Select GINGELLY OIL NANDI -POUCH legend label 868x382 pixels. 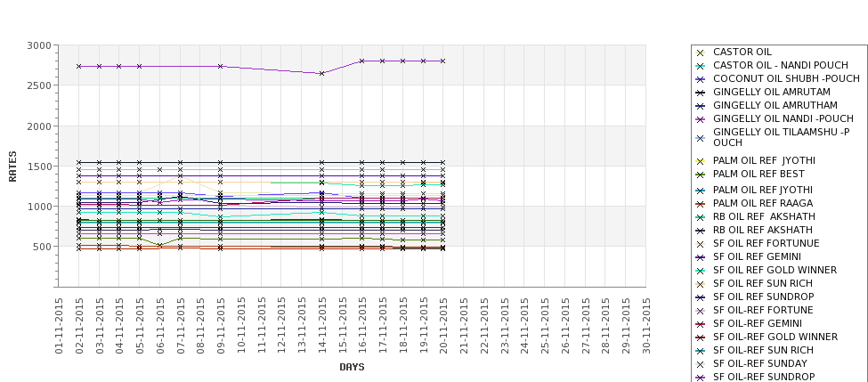783,118
